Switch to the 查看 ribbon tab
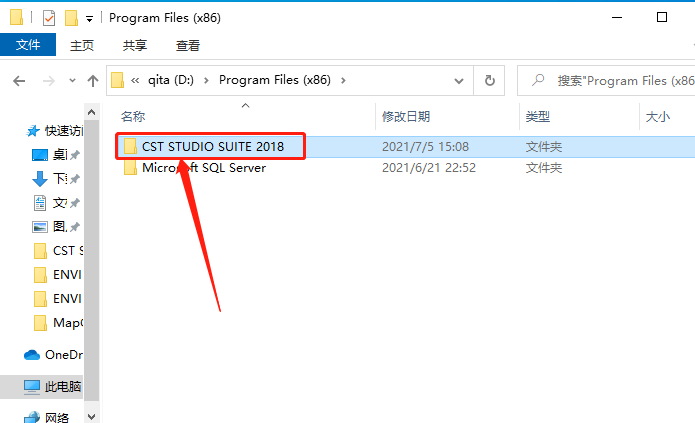The height and width of the screenshot is (423, 695). [x=188, y=46]
